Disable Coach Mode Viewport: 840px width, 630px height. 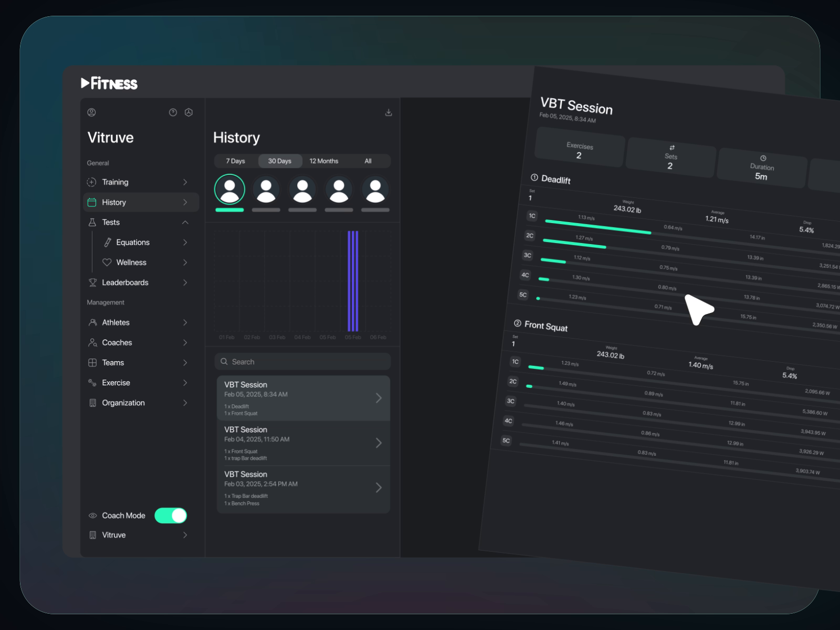[x=170, y=516]
